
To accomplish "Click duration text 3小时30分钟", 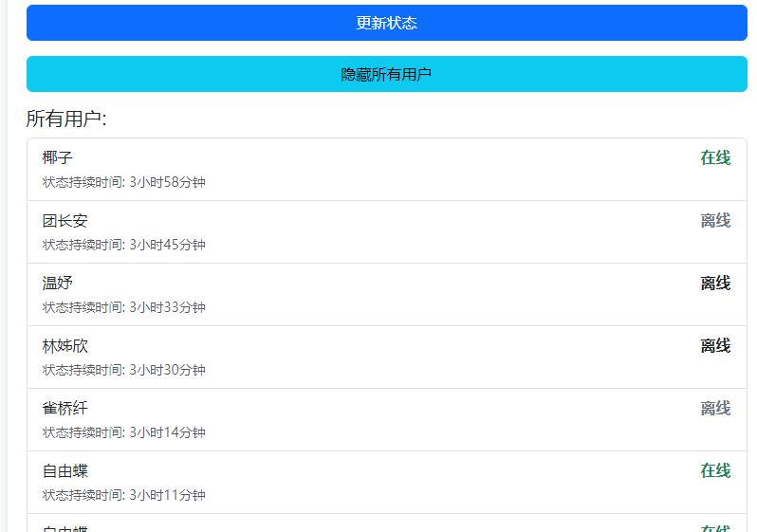I will click(167, 370).
